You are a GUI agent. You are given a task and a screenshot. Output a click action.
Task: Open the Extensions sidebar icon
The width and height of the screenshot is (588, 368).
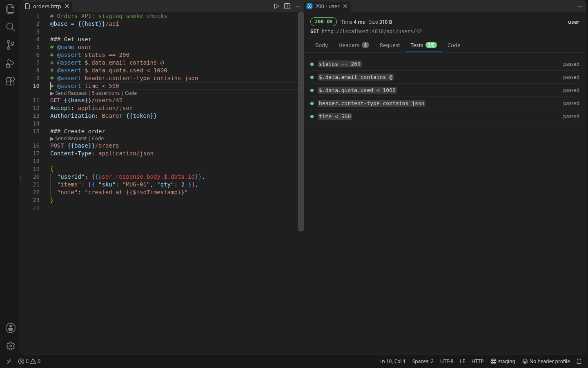coord(11,81)
